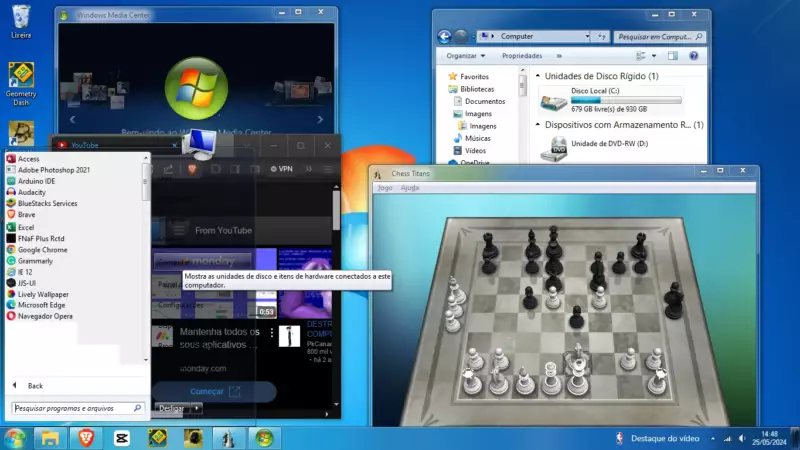Click the Windows Start orb
The image size is (800, 450).
(15, 438)
